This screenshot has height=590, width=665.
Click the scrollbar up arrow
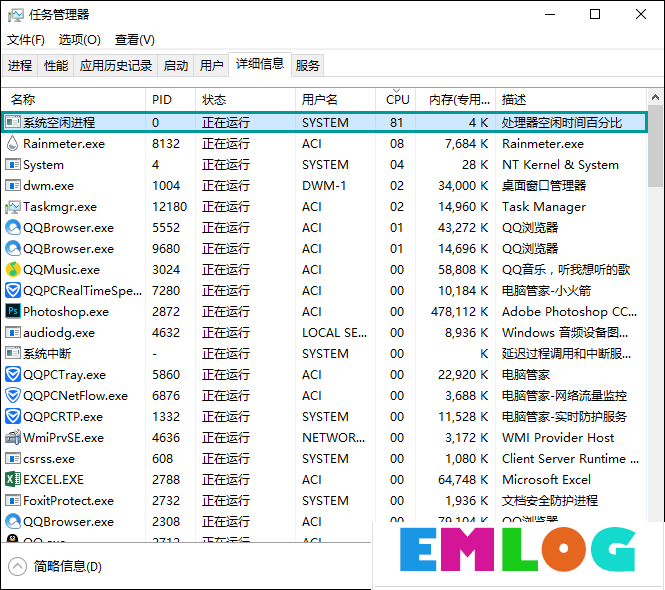click(x=656, y=98)
